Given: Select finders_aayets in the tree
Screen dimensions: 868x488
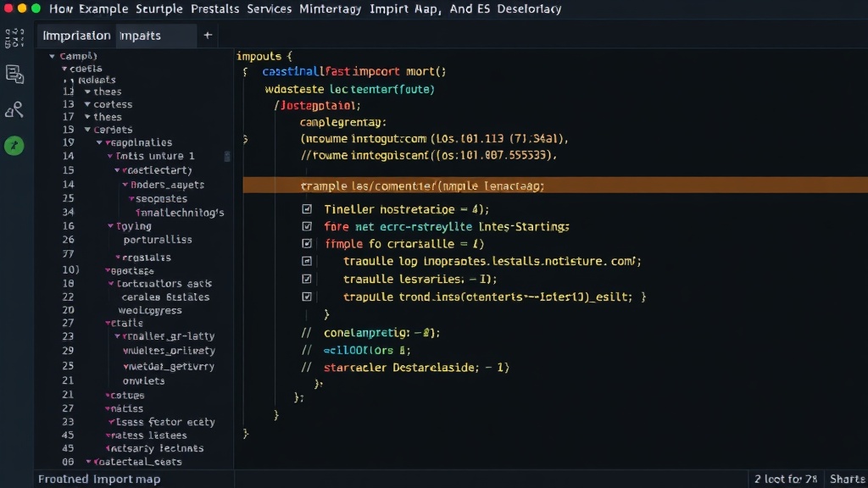Looking at the screenshot, I should pyautogui.click(x=167, y=185).
